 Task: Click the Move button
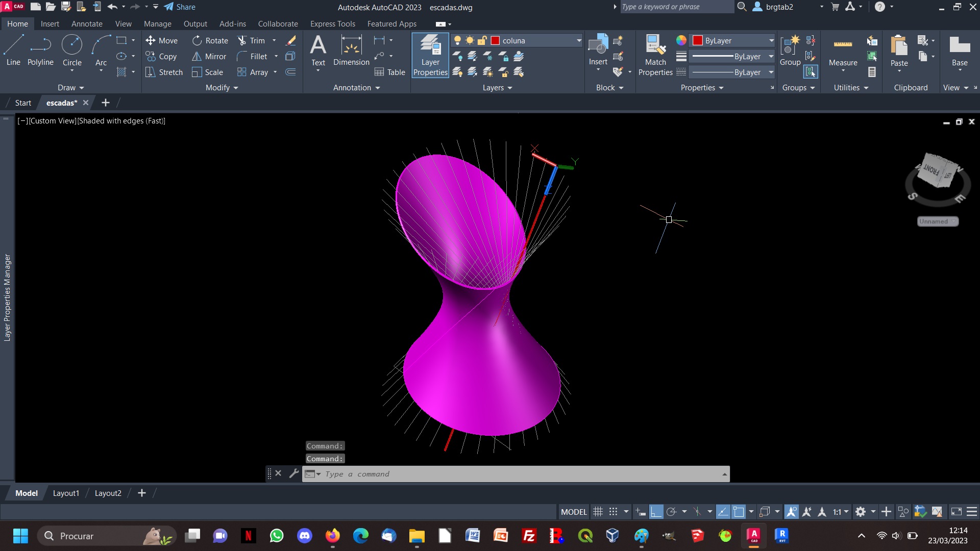coord(162,40)
